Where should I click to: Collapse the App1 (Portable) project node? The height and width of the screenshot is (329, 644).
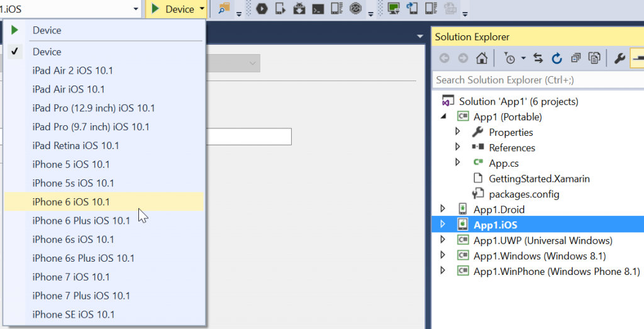[443, 116]
